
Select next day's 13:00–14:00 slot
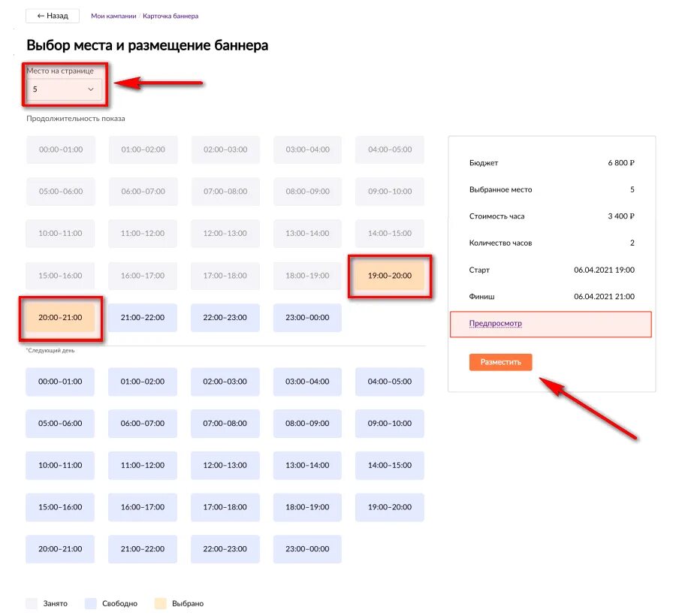307,465
